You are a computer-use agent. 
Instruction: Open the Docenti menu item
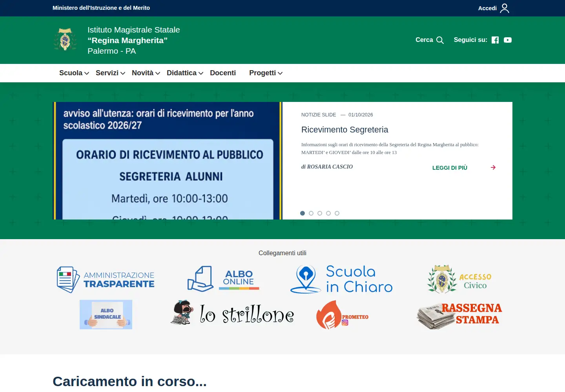pos(223,73)
